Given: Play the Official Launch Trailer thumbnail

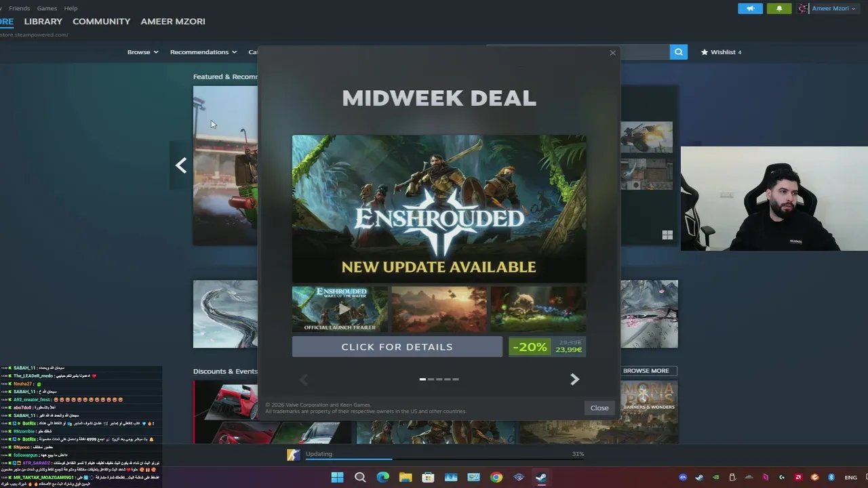Looking at the screenshot, I should pos(340,309).
